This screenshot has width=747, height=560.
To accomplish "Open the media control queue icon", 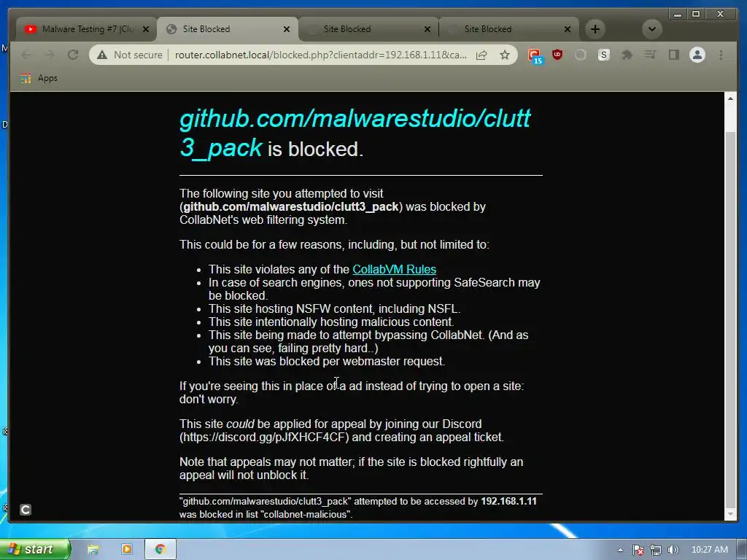I will coord(650,55).
